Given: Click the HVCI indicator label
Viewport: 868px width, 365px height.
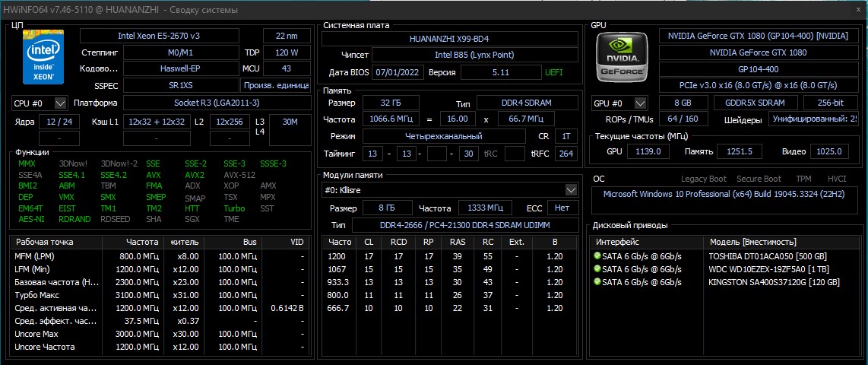Looking at the screenshot, I should click(837, 179).
